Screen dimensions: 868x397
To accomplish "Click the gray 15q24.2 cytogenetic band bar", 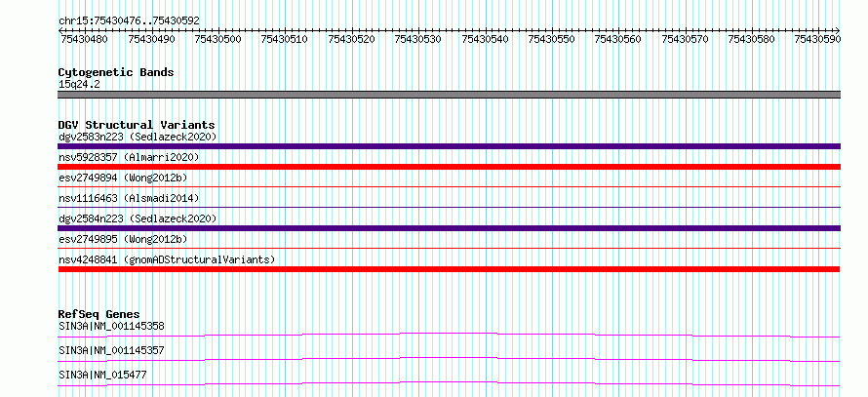I will tap(449, 95).
